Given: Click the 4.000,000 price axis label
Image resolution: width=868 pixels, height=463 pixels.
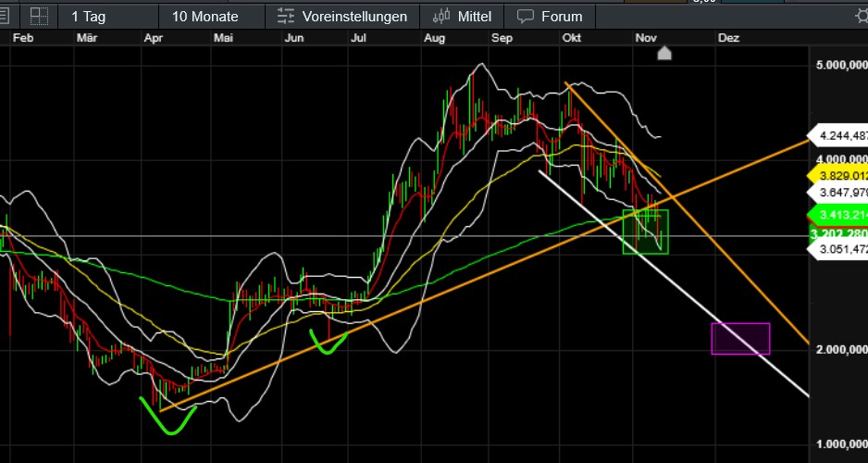Looking at the screenshot, I should [x=842, y=159].
